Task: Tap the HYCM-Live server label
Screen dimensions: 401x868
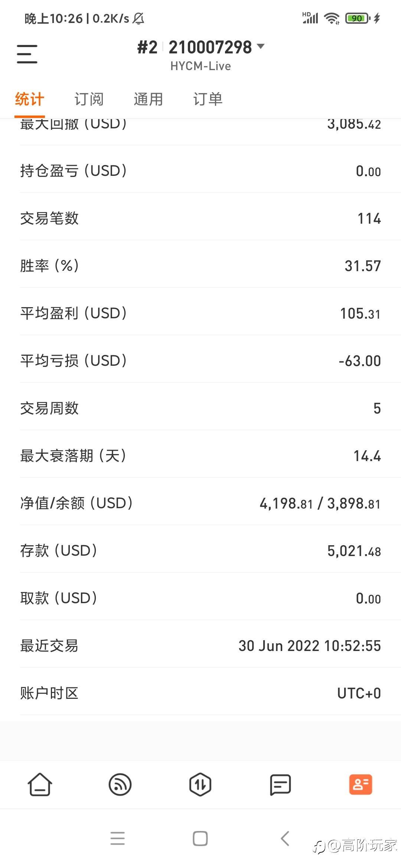Action: click(200, 66)
